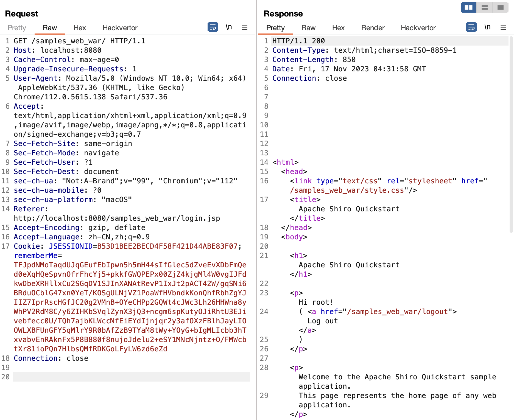The height and width of the screenshot is (420, 514).
Task: Click the Cache-Control: max-age=0 header
Action: tap(66, 60)
